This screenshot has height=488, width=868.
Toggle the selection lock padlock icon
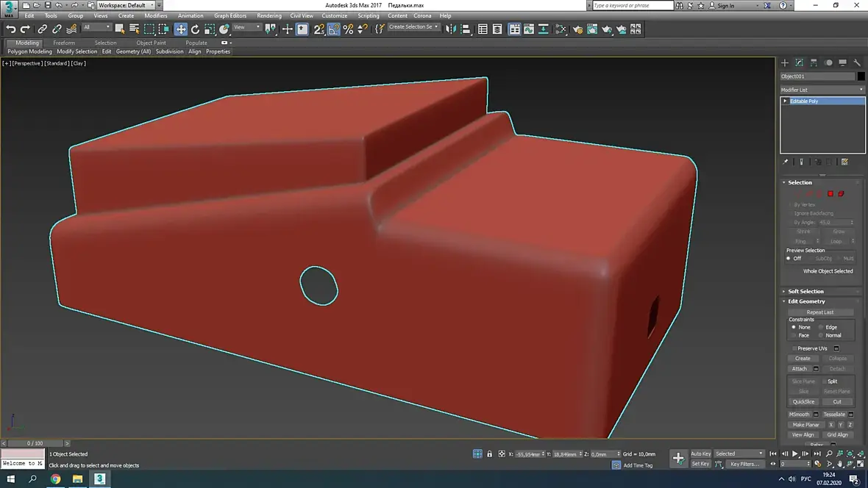pos(489,454)
